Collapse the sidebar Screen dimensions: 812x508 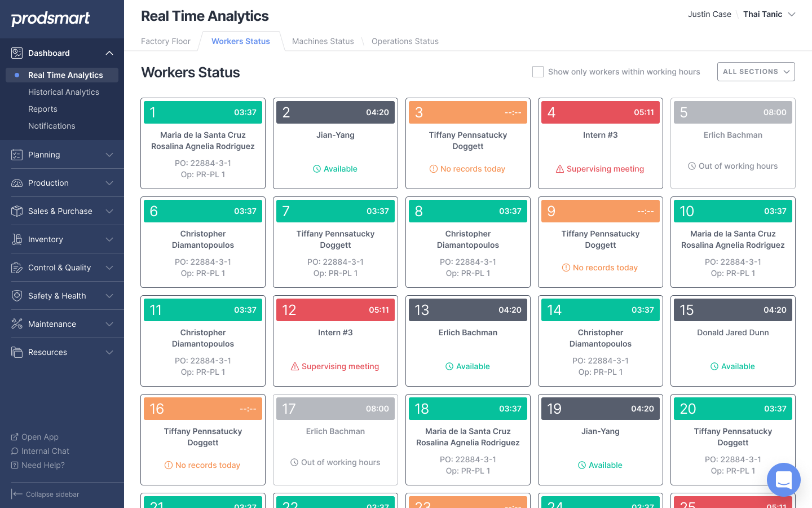pos(45,494)
